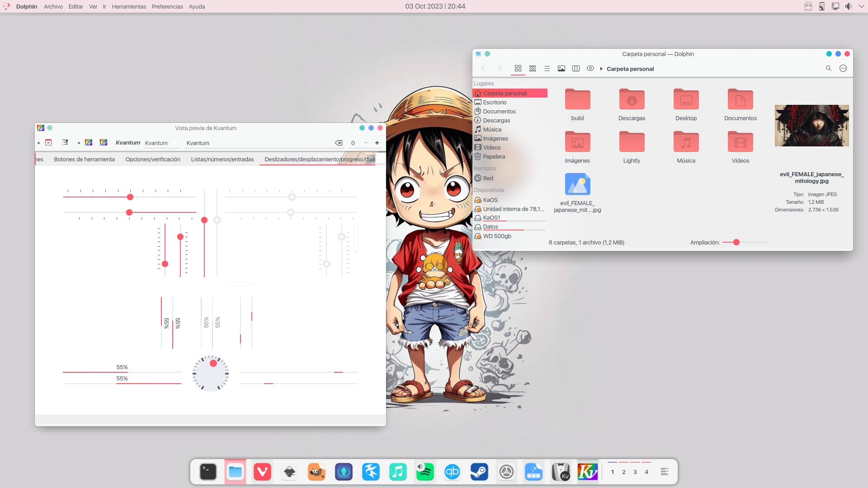Screen dimensions: 868x488
Task: Select WD 500gb device in sidebar
Action: point(510,236)
